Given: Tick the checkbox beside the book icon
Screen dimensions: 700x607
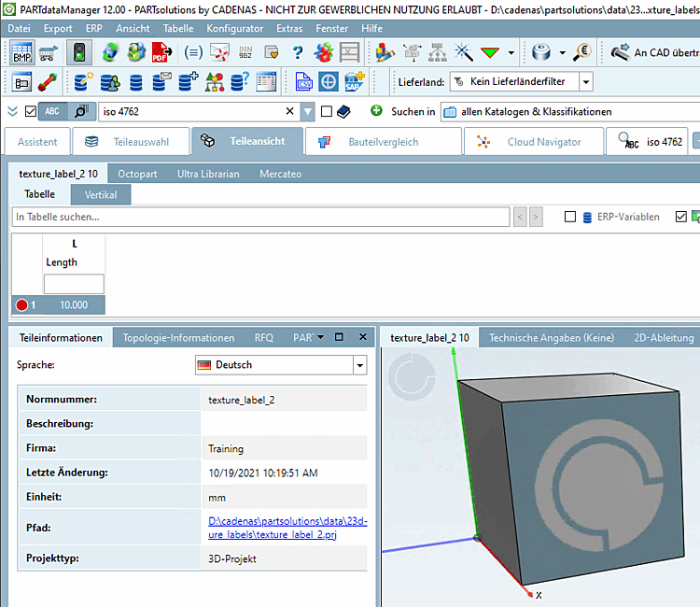Looking at the screenshot, I should (x=326, y=112).
